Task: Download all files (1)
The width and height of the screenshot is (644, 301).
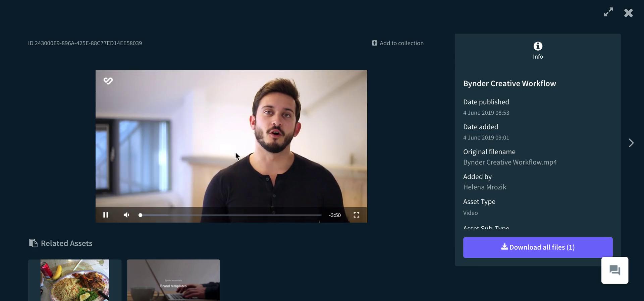Action: [x=538, y=247]
